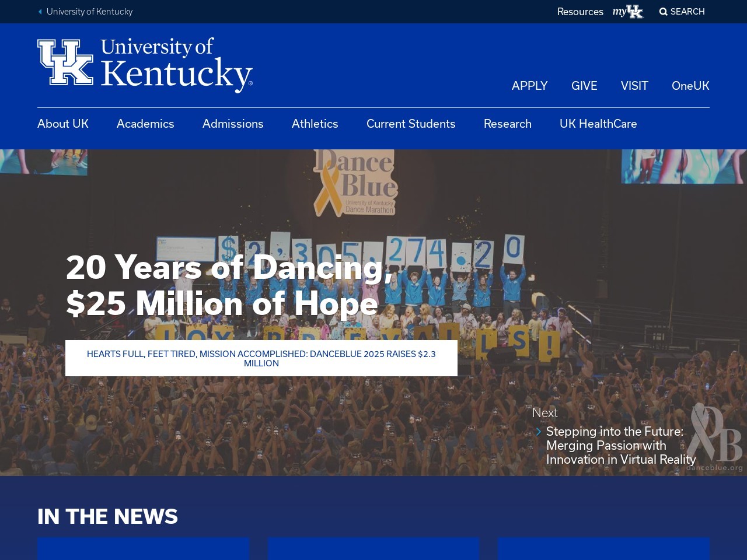This screenshot has width=747, height=560.
Task: Open the DanceBlue 2025 raises $2.3 million story
Action: (261, 358)
